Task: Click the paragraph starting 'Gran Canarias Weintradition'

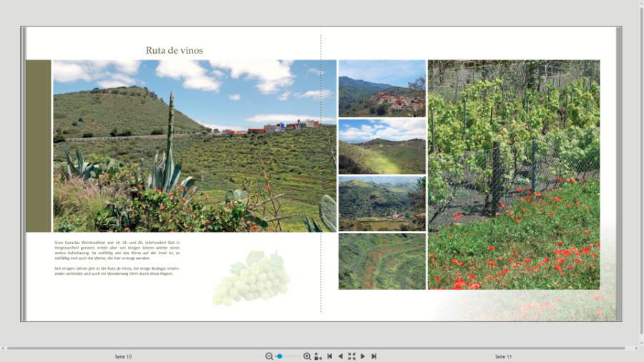Action: pos(117,250)
